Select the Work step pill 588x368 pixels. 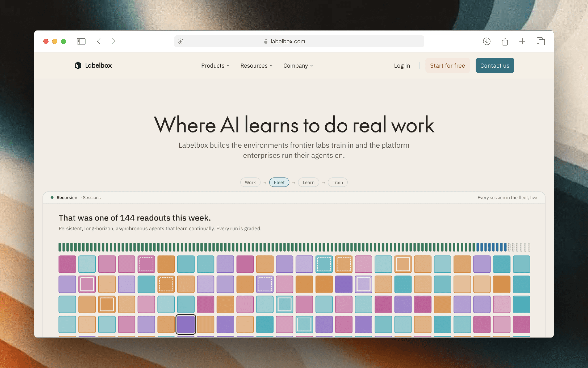tap(250, 182)
